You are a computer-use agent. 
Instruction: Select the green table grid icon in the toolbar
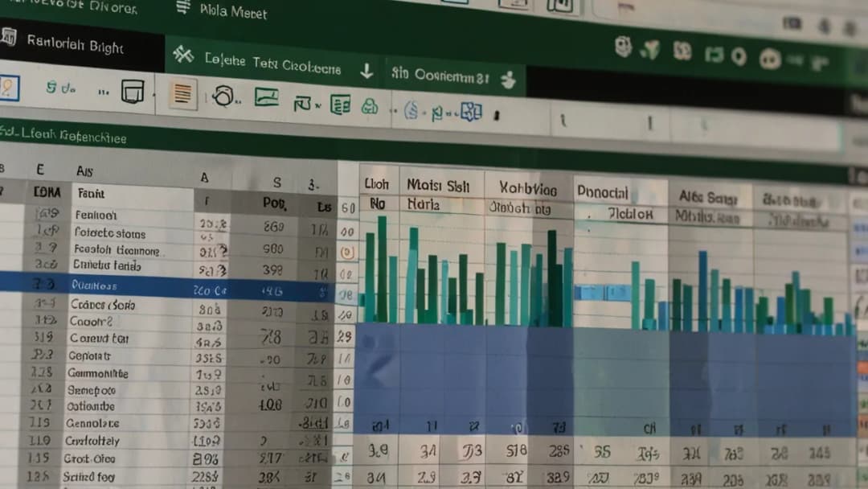pos(341,104)
